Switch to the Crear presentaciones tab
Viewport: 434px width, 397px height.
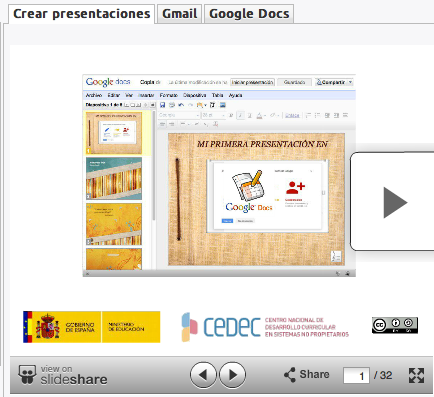(81, 14)
